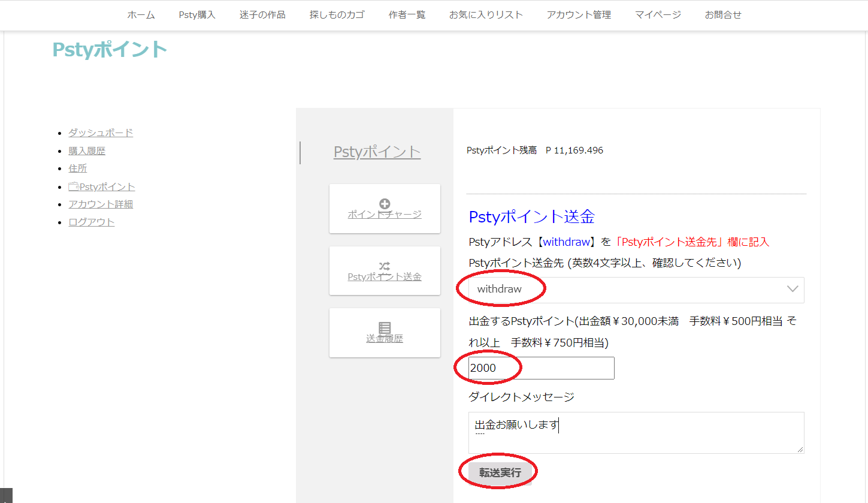
Task: Open お気に入りリスト menu item
Action: point(486,15)
